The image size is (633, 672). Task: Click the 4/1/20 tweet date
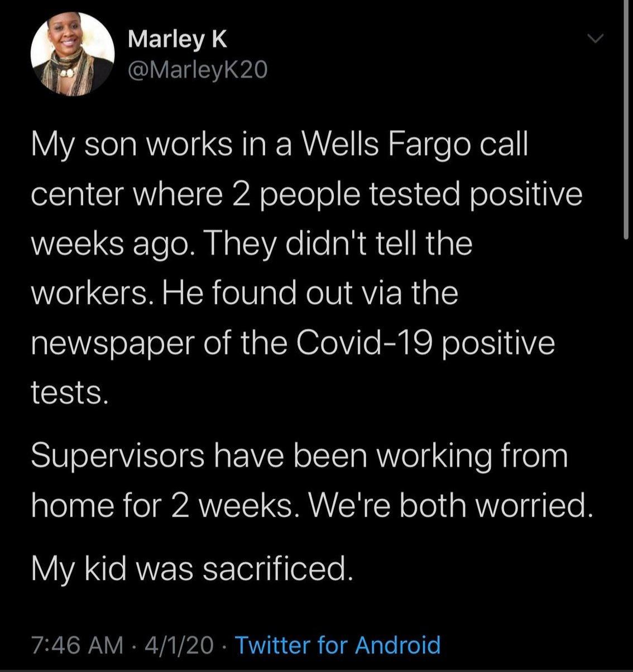coord(179,645)
